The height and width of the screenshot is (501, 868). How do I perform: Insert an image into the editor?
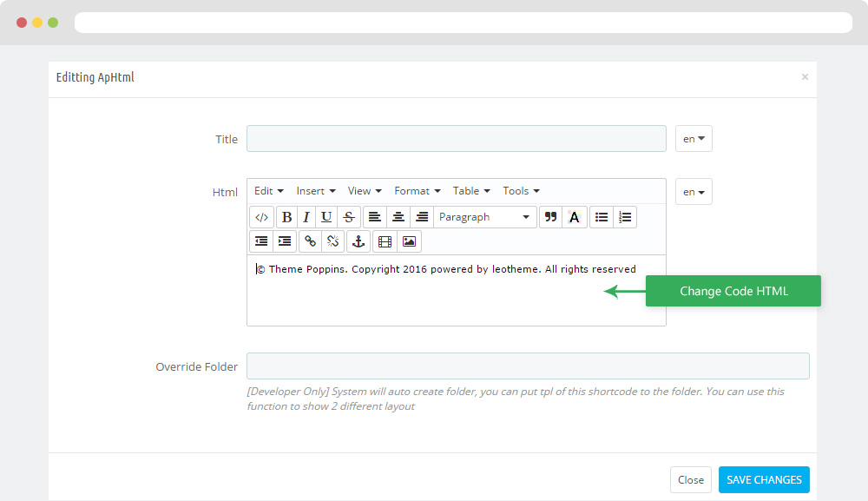(x=409, y=241)
